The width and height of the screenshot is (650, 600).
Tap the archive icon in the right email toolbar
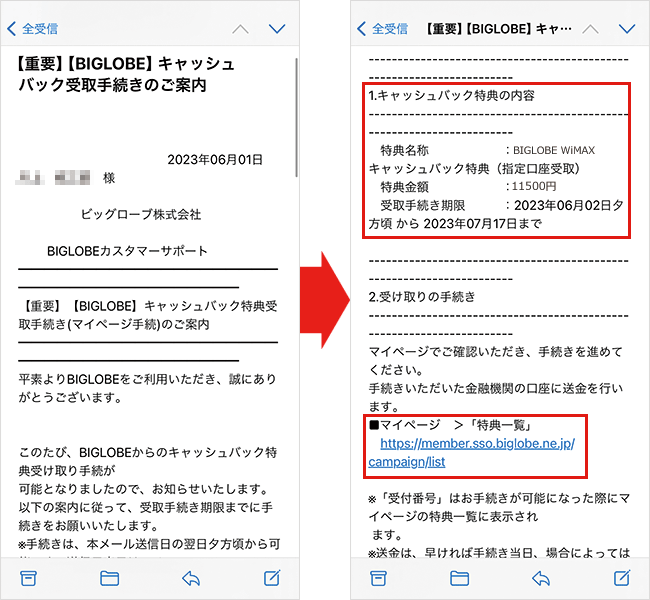(379, 577)
